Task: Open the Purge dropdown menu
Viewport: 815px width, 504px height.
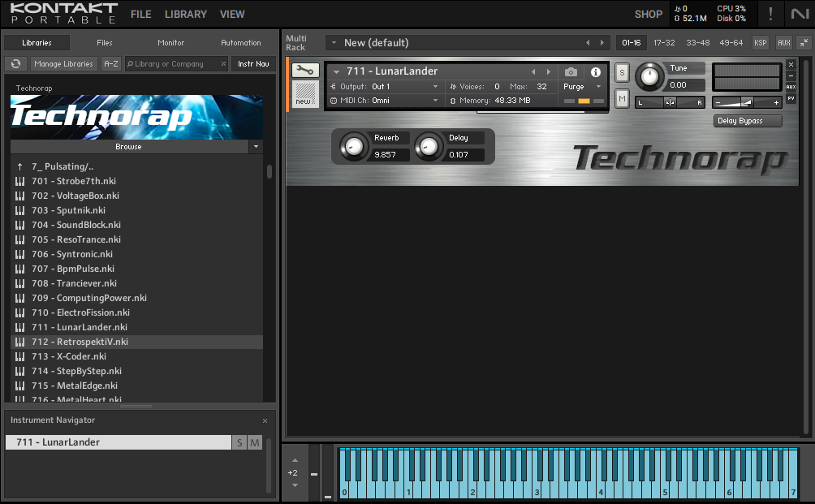Action: (598, 86)
